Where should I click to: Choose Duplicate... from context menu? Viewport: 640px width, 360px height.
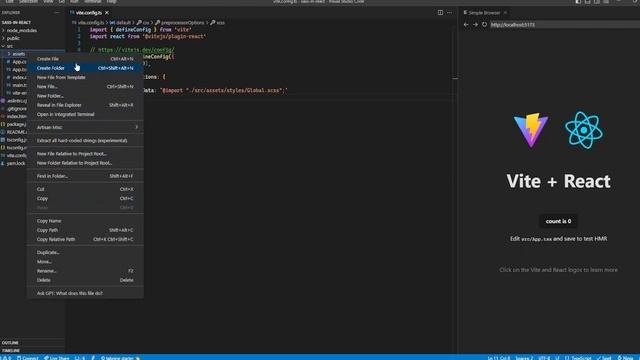tap(85, 252)
